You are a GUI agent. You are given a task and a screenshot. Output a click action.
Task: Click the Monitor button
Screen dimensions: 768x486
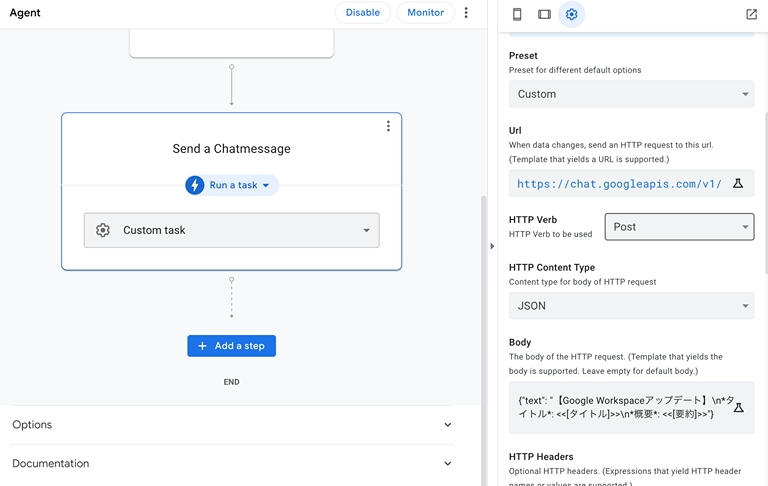425,13
